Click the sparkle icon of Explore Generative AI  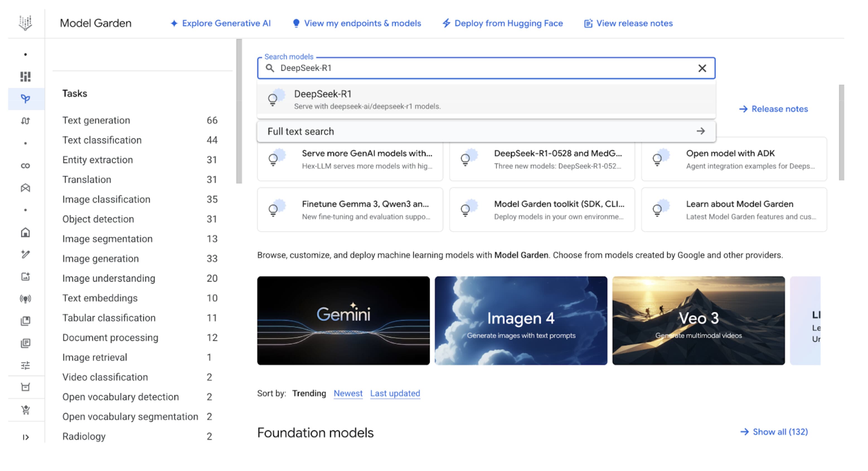[x=174, y=23]
